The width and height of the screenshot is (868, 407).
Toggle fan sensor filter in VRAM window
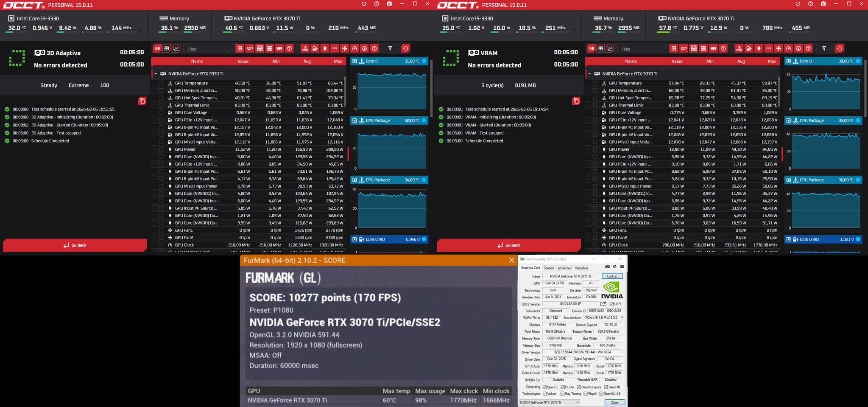[779, 48]
